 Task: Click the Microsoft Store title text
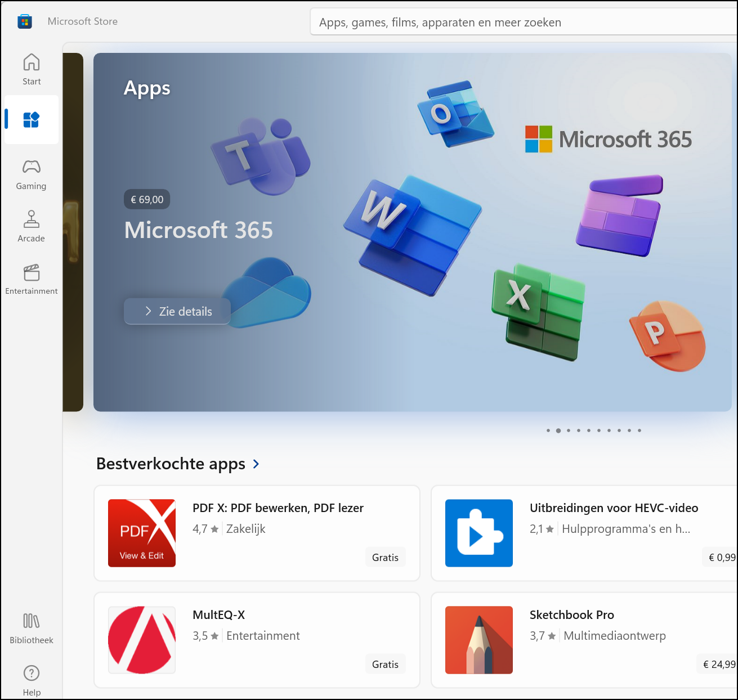click(83, 21)
